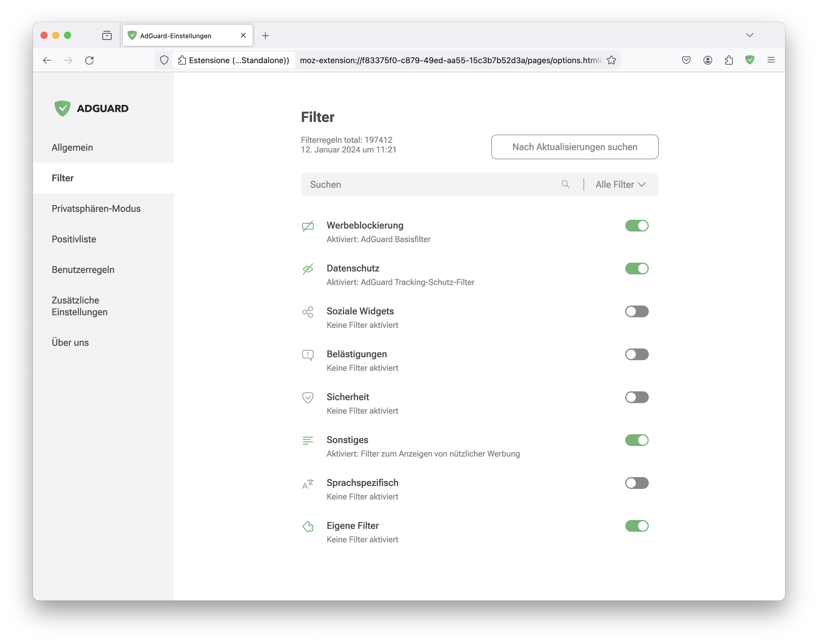Disable the Werbeblockierung toggle

coord(637,225)
